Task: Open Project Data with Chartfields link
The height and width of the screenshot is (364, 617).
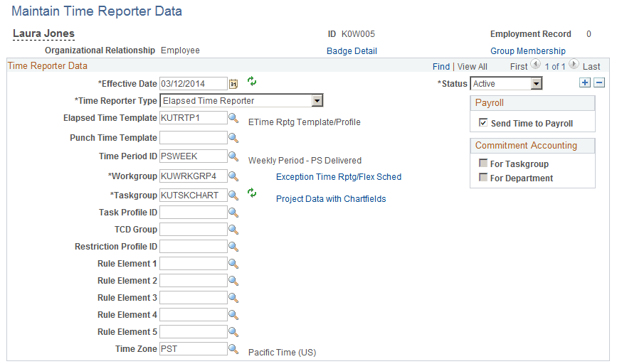Action: coord(331,199)
